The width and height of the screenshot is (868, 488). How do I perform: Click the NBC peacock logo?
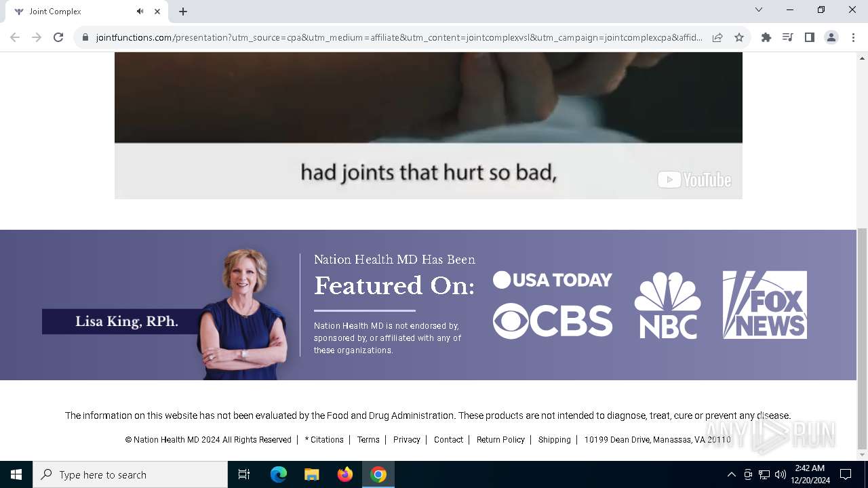[668, 305]
